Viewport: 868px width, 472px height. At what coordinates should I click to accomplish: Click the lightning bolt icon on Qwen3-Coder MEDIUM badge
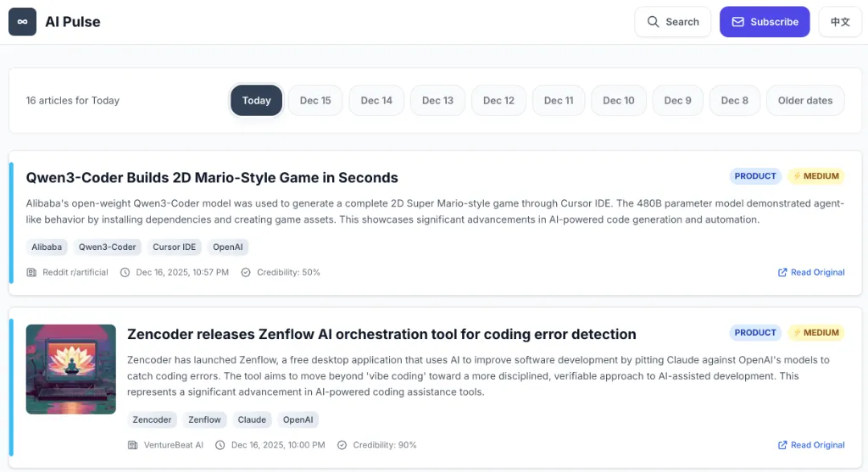pos(797,176)
